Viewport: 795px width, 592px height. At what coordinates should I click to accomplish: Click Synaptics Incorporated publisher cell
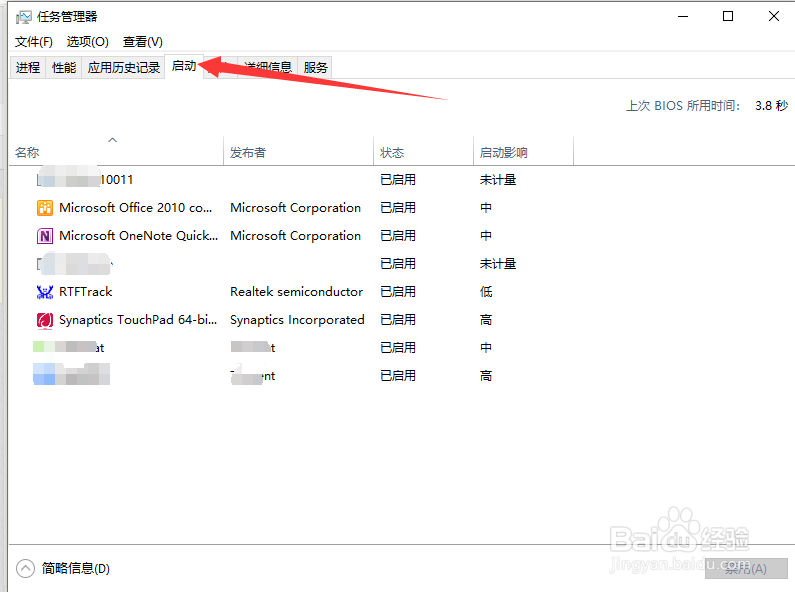pos(297,320)
